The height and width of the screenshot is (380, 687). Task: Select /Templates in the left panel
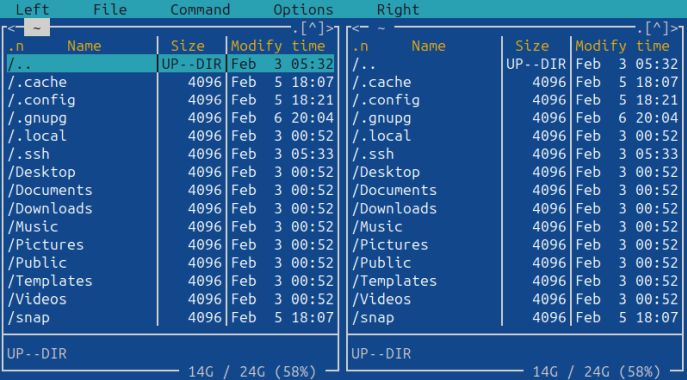pyautogui.click(x=170, y=281)
